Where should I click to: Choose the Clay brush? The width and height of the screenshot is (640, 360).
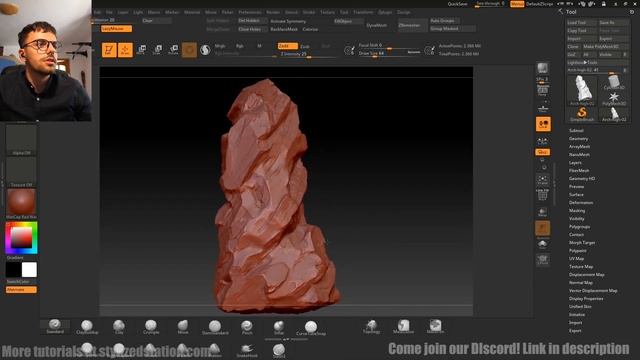tap(119, 327)
